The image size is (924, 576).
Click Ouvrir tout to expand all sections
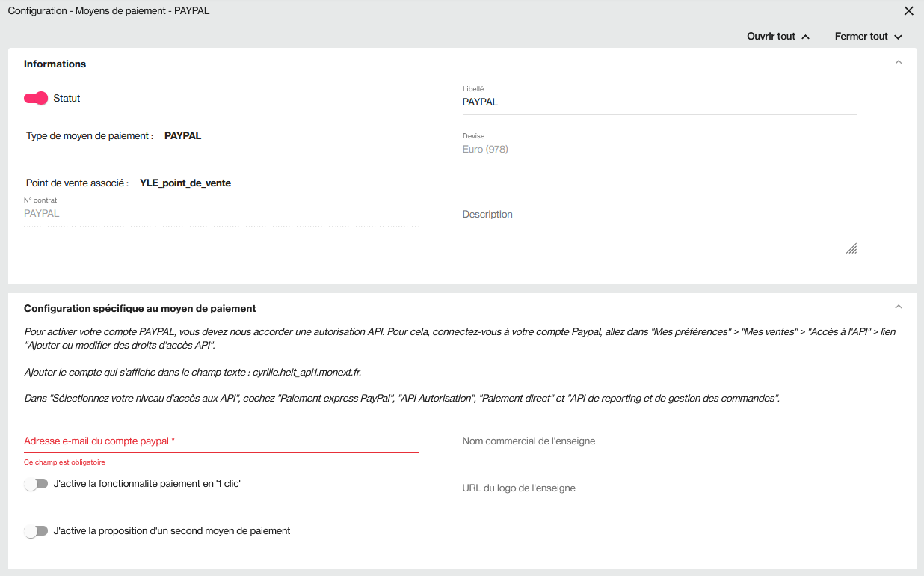pos(778,37)
